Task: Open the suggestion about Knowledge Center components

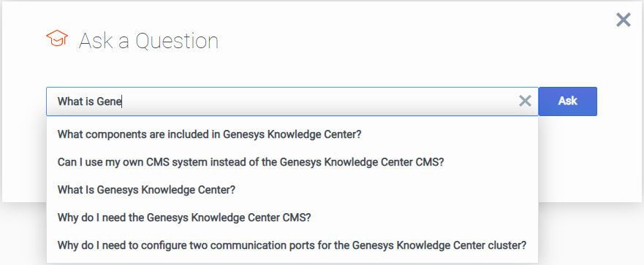Action: 292,134
